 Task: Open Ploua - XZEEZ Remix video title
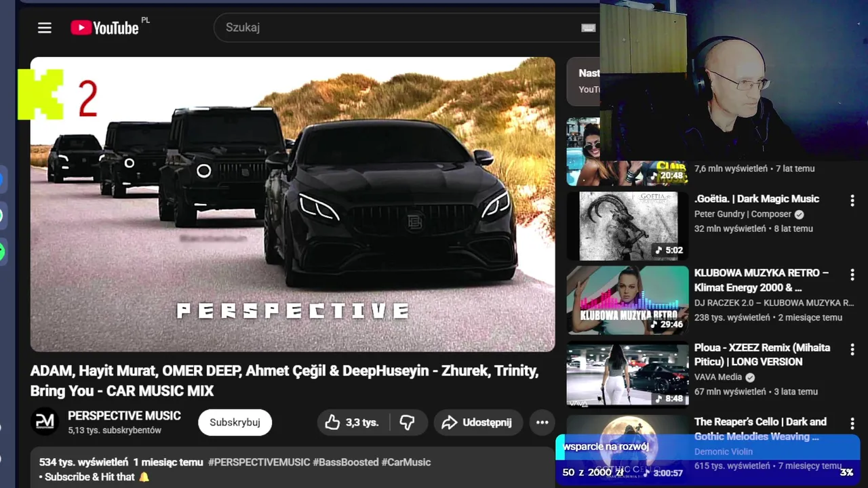[762, 354]
